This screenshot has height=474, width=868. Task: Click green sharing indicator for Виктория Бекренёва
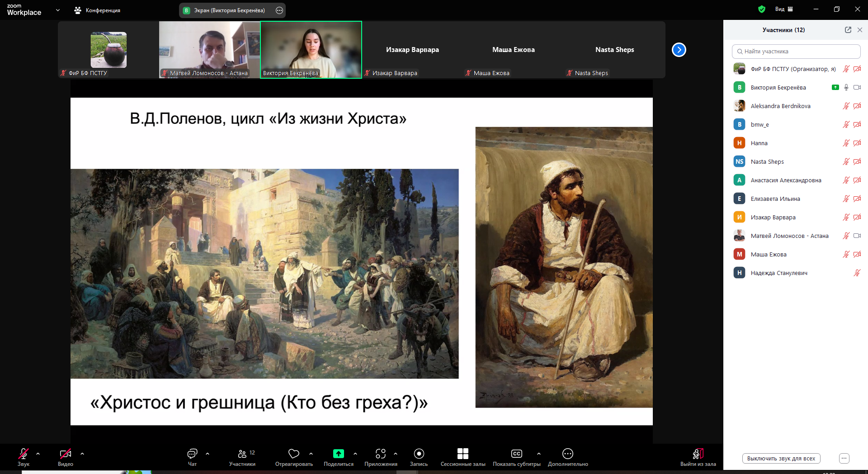(835, 87)
